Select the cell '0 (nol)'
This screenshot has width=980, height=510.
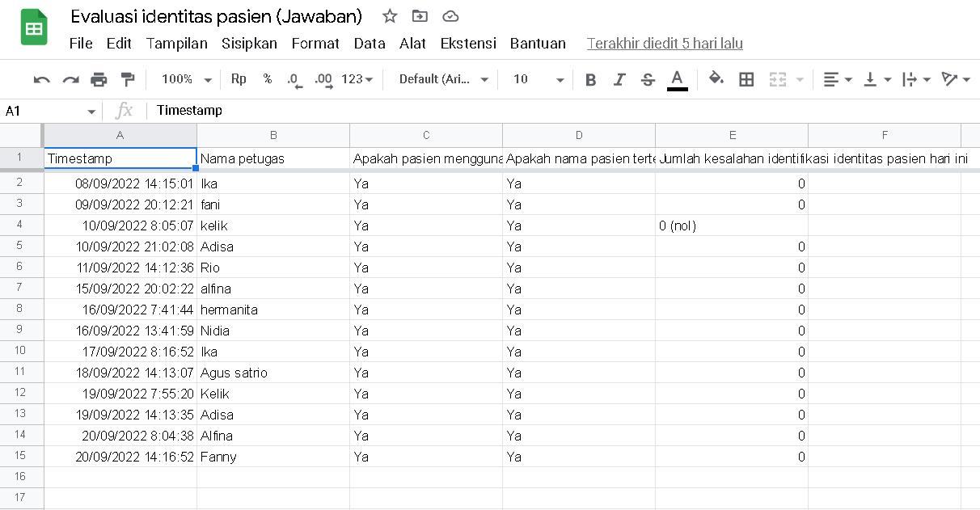click(732, 225)
